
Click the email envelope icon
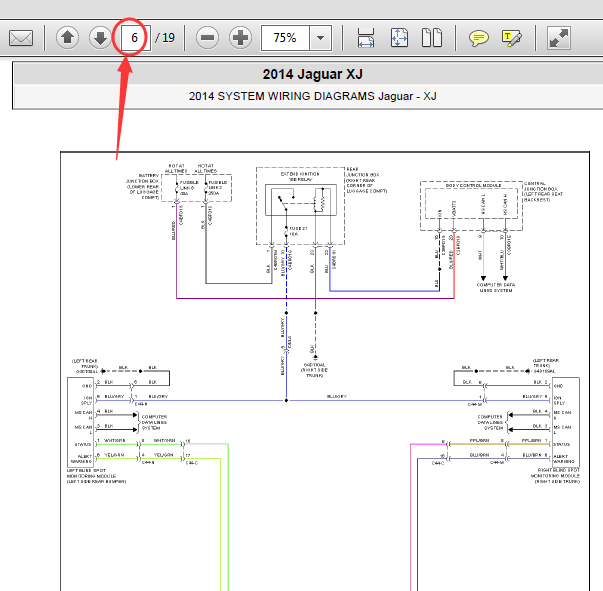(x=21, y=38)
